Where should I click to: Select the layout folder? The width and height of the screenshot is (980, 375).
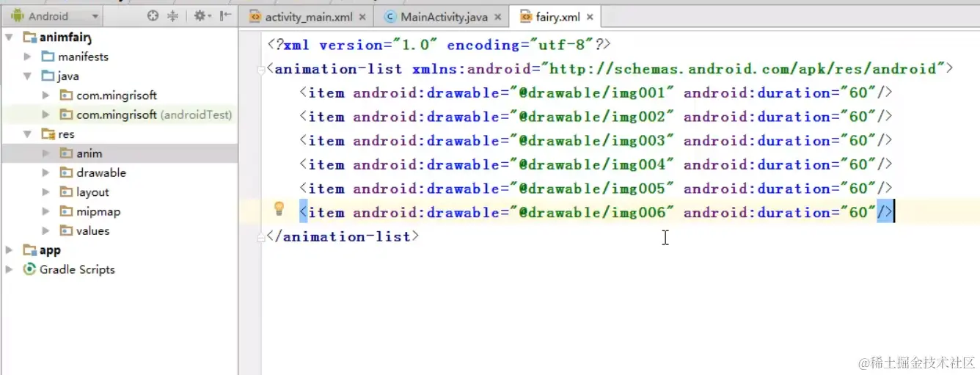point(92,192)
